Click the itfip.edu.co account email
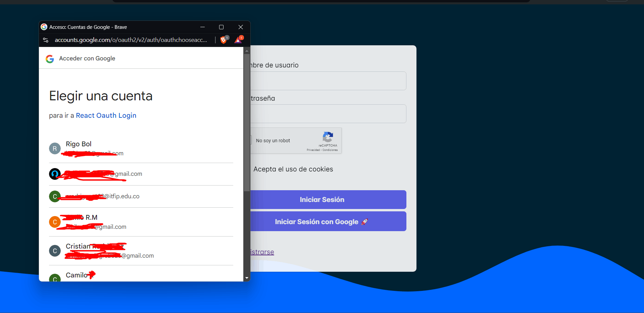The height and width of the screenshot is (313, 644). tap(102, 196)
